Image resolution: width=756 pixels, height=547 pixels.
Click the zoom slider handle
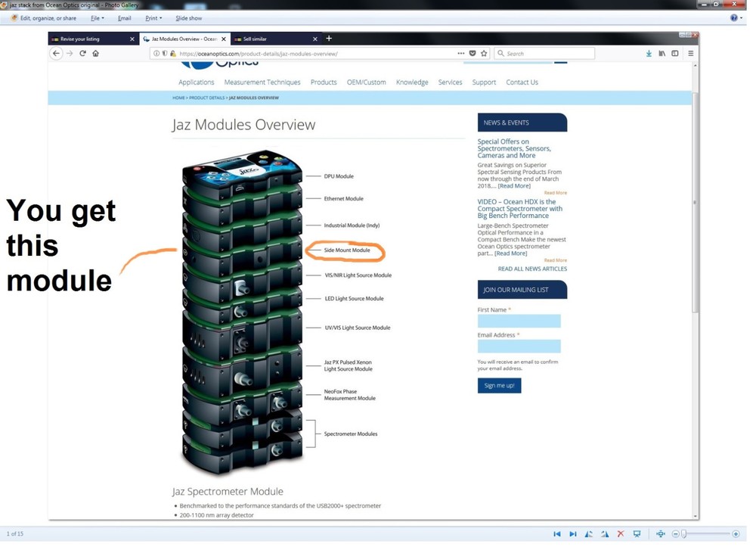coord(683,534)
